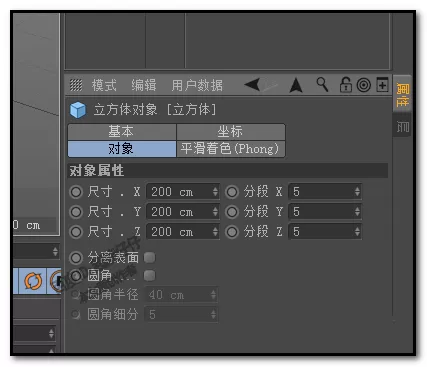
Task: Click the 立方体对象 [立方体] title text
Action: tap(155, 110)
